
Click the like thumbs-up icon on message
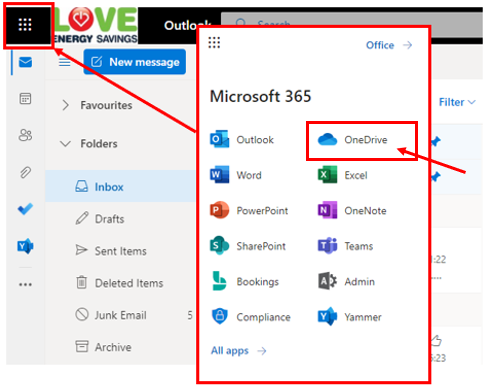[436, 341]
